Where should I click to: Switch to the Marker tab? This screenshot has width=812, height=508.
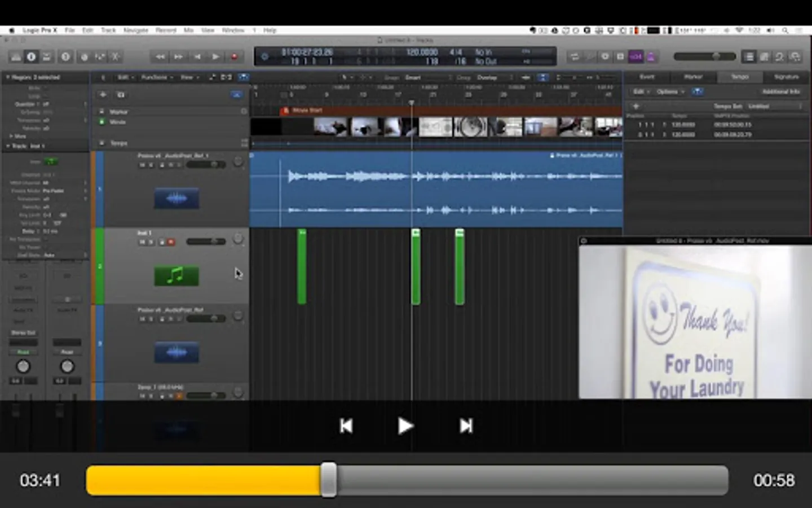click(693, 77)
